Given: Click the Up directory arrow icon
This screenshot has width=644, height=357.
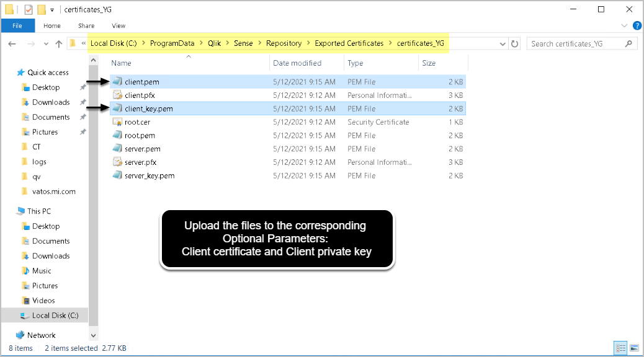Looking at the screenshot, I should 59,44.
